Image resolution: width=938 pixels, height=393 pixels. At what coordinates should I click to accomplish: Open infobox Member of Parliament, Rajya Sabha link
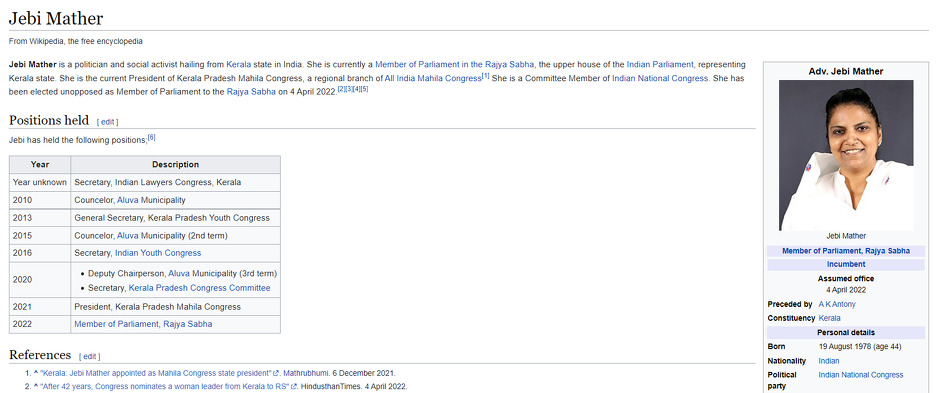pos(846,251)
